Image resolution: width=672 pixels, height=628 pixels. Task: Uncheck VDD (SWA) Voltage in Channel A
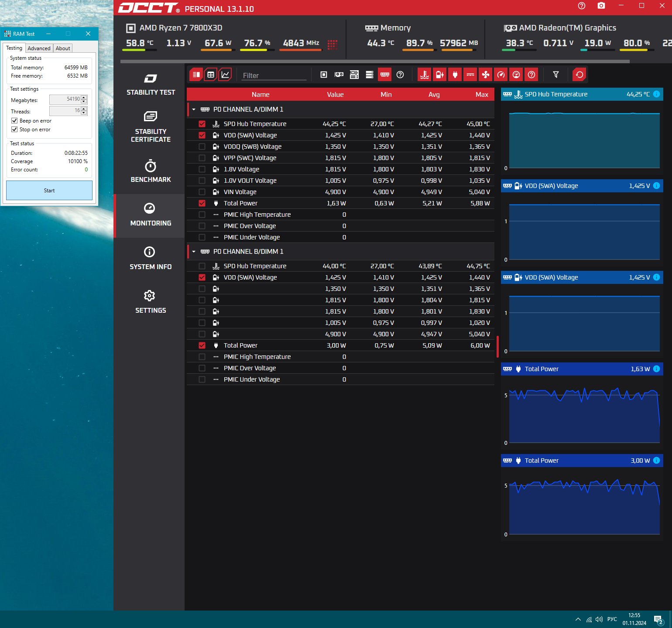(x=202, y=135)
